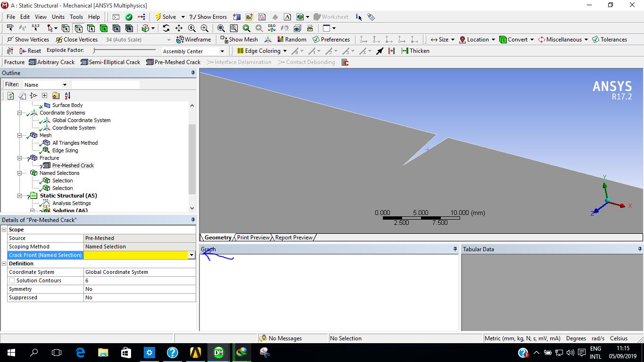Click the Rotate view tool icon

click(x=166, y=28)
